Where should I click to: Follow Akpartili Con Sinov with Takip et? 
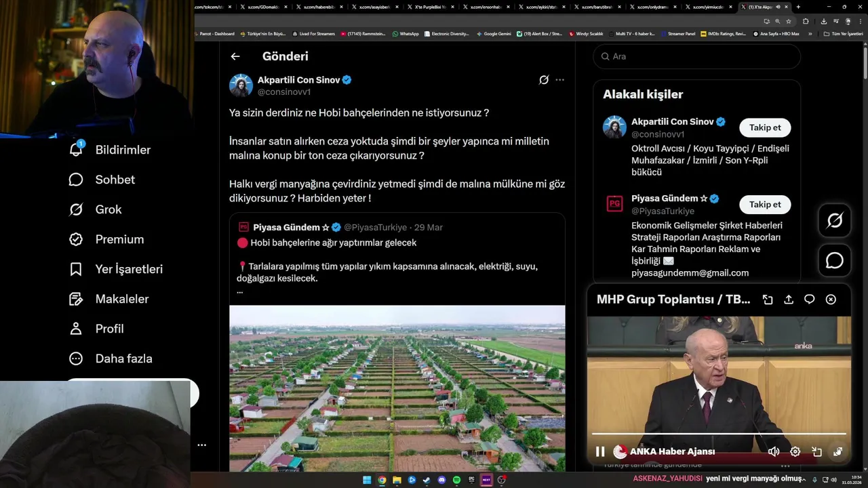point(765,127)
